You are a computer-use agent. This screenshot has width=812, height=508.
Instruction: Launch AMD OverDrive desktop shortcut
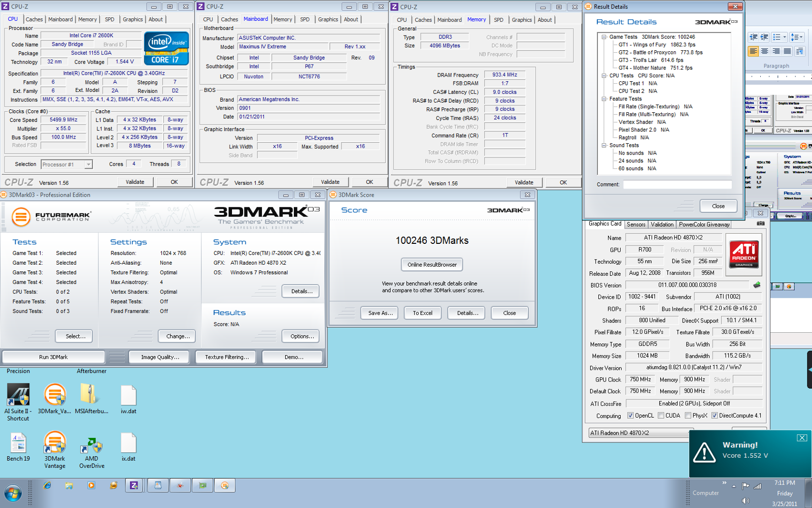pyautogui.click(x=91, y=452)
